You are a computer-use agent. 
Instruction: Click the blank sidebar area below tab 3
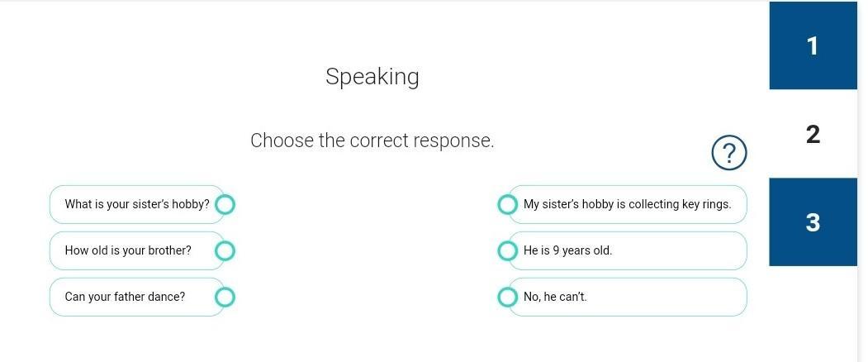click(x=813, y=314)
